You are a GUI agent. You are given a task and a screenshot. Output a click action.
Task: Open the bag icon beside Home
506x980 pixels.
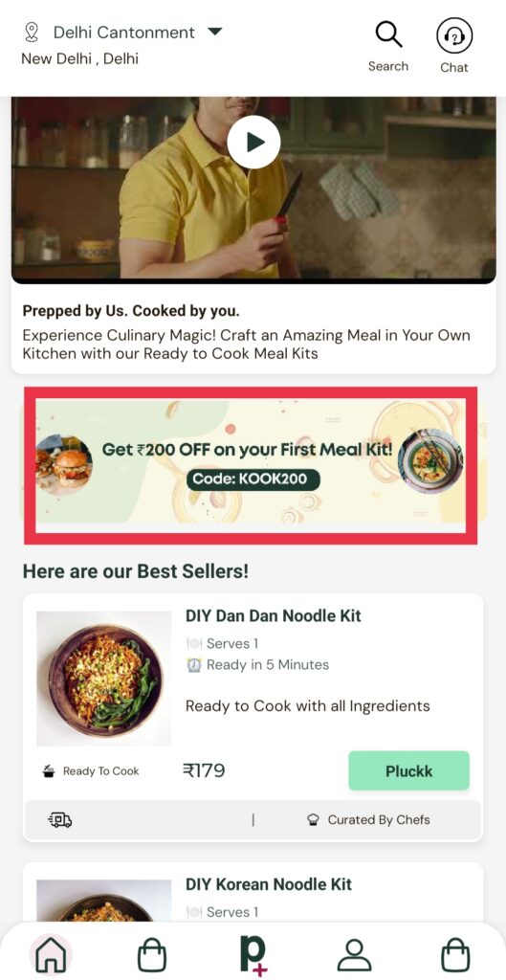pos(152,955)
